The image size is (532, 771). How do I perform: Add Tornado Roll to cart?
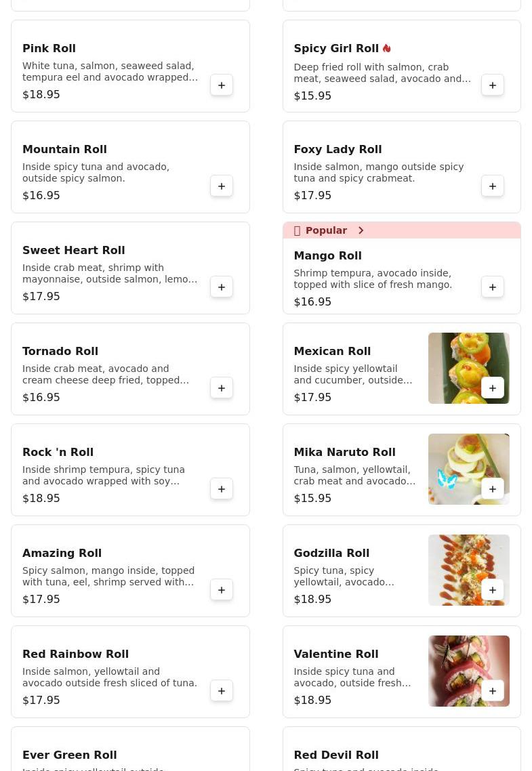pyautogui.click(x=222, y=388)
